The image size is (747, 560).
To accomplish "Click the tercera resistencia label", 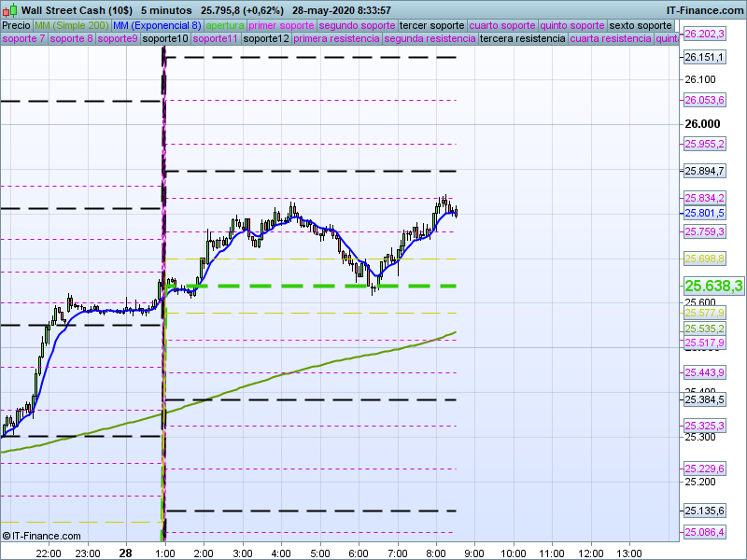I will tap(521, 39).
